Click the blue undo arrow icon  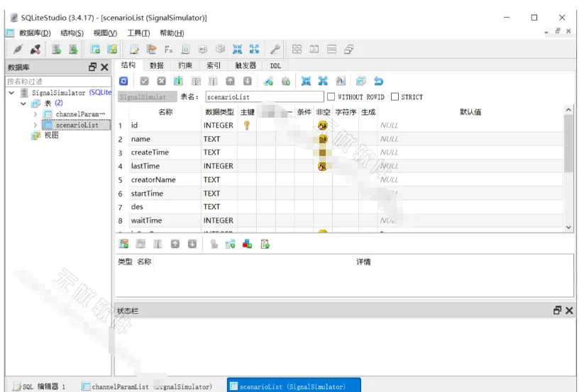coord(378,81)
